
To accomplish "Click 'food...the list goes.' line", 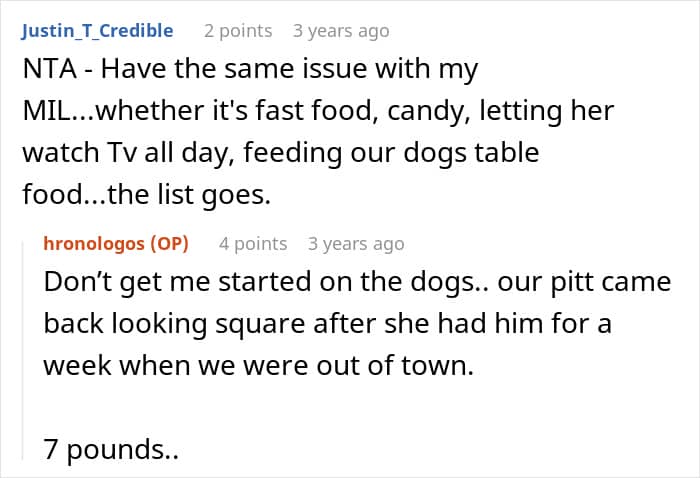I will tap(147, 195).
